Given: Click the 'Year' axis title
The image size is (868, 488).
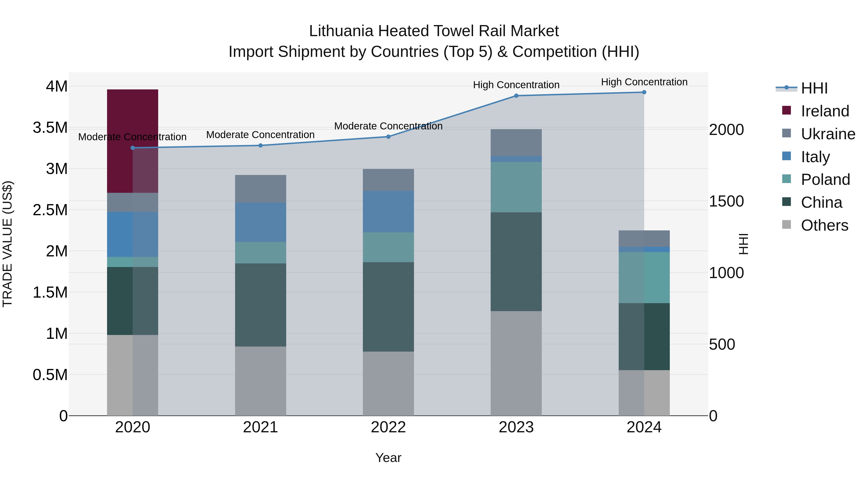Looking at the screenshot, I should (x=388, y=458).
